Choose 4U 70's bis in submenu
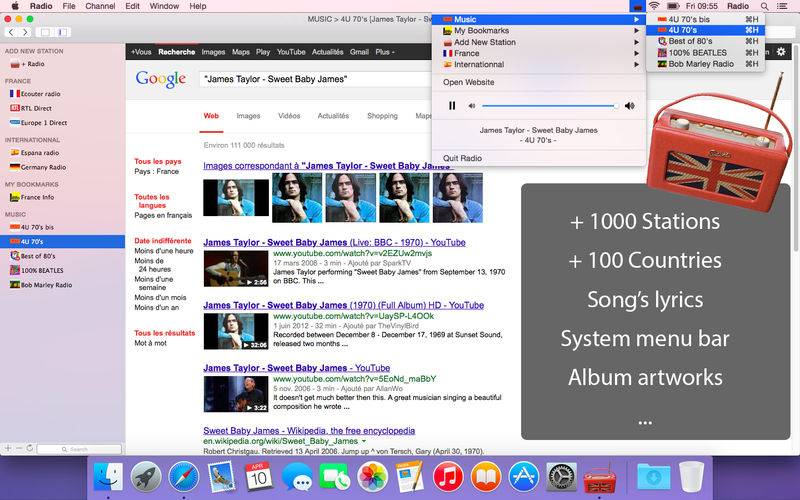The image size is (800, 500). coord(705,19)
